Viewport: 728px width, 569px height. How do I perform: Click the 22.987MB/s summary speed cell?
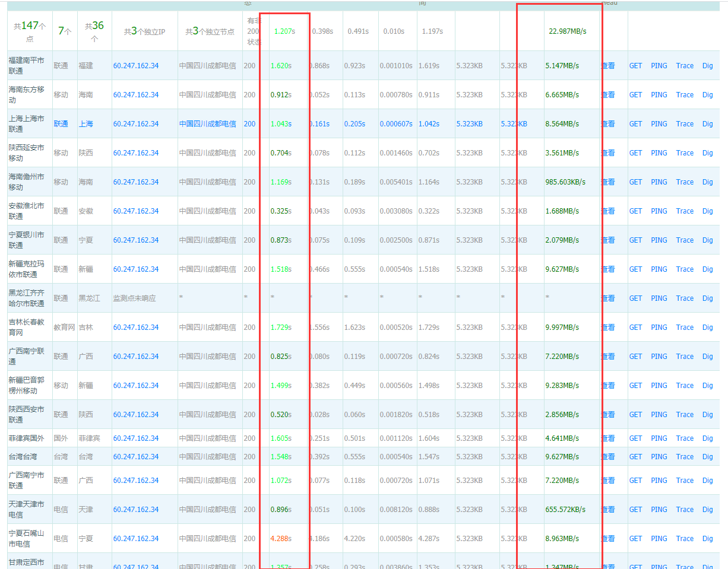567,31
